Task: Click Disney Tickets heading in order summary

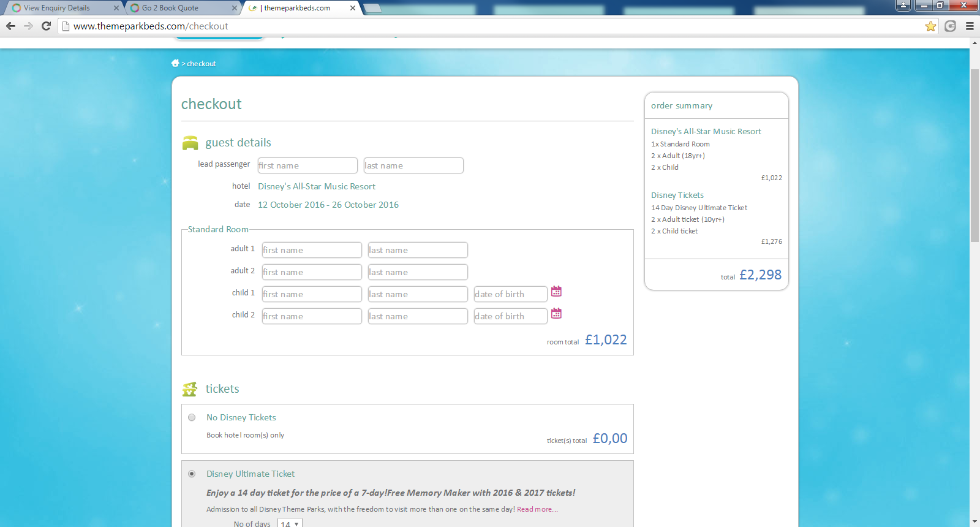Action: point(677,195)
